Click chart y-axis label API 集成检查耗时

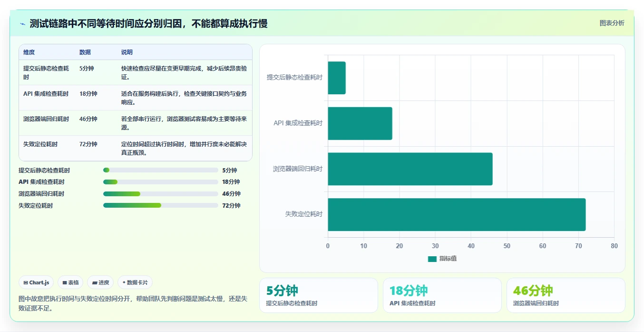click(x=298, y=123)
